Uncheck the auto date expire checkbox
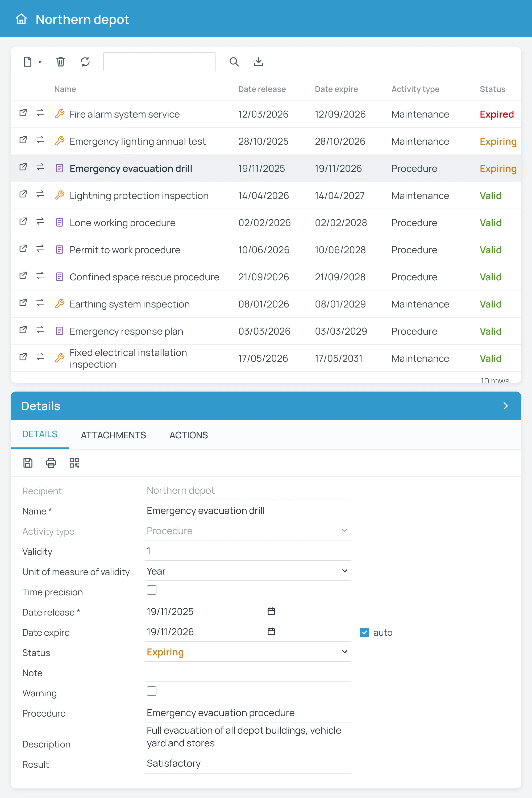Viewport: 532px width, 798px height. (x=364, y=633)
